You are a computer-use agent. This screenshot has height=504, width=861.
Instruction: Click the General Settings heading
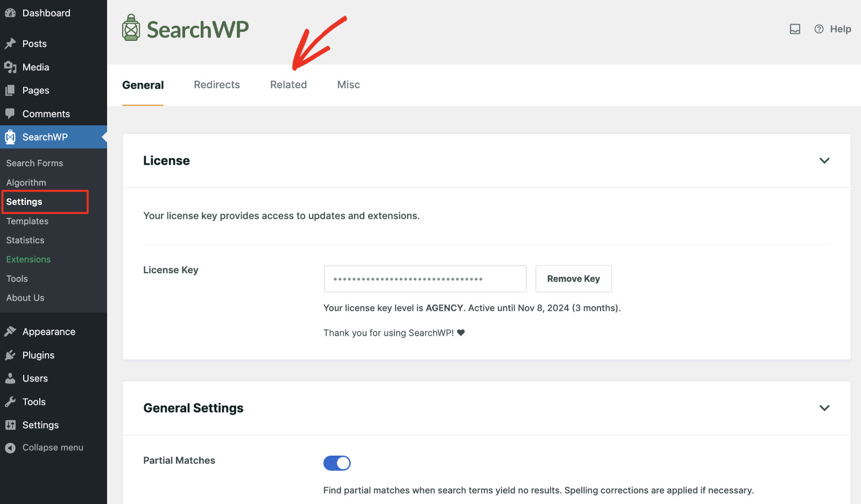pos(193,408)
